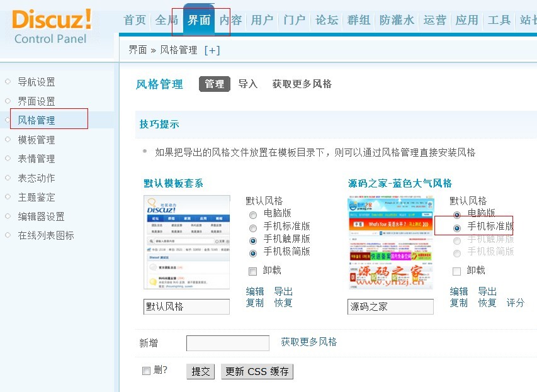Open 模板管理 in the left sidebar
Image resolution: width=537 pixels, height=392 pixels.
(x=37, y=140)
